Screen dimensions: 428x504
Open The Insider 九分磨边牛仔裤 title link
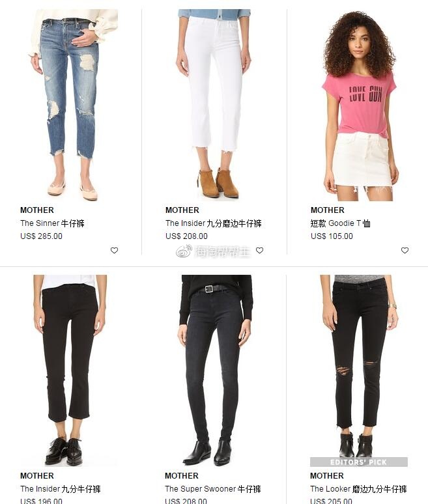point(214,223)
